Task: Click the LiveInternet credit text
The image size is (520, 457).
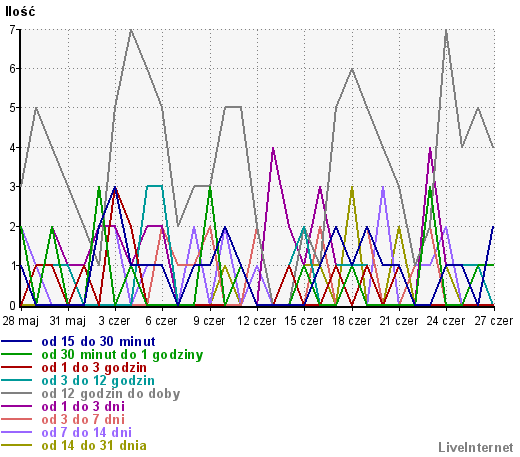Action: pos(476,447)
